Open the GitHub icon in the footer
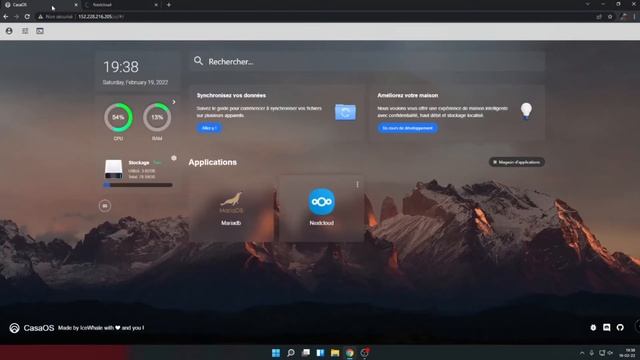The image size is (640, 360). 620,327
